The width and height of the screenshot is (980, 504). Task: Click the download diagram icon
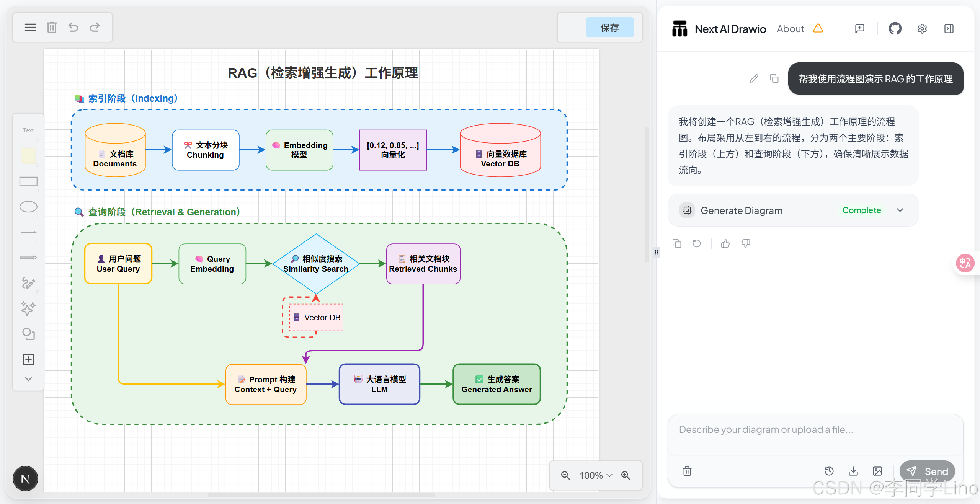853,471
